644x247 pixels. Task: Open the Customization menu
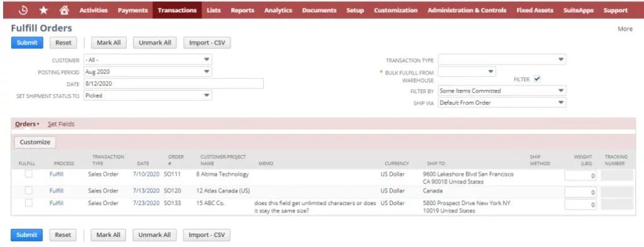(395, 10)
